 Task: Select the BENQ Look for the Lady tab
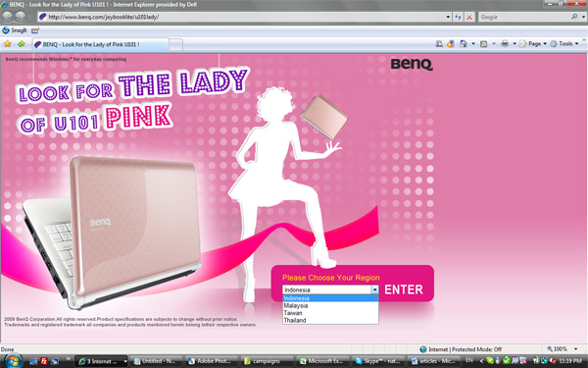pyautogui.click(x=100, y=44)
